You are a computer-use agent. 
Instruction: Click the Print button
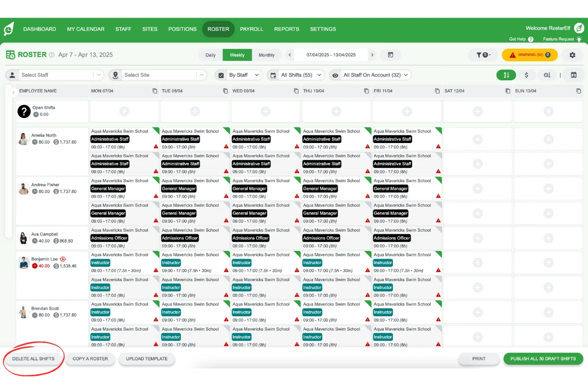[479, 359]
